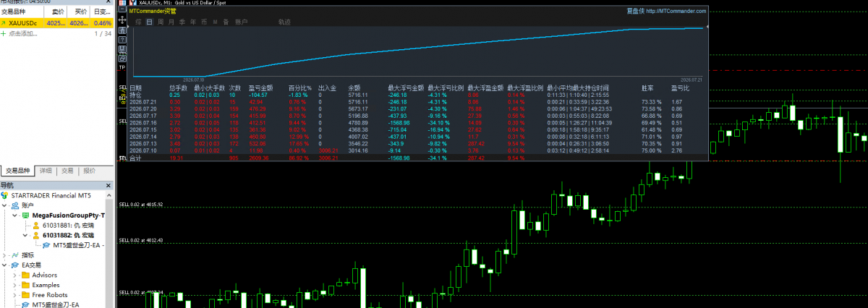Click the user icon for account 61031881
The image size is (868, 308).
(36, 226)
